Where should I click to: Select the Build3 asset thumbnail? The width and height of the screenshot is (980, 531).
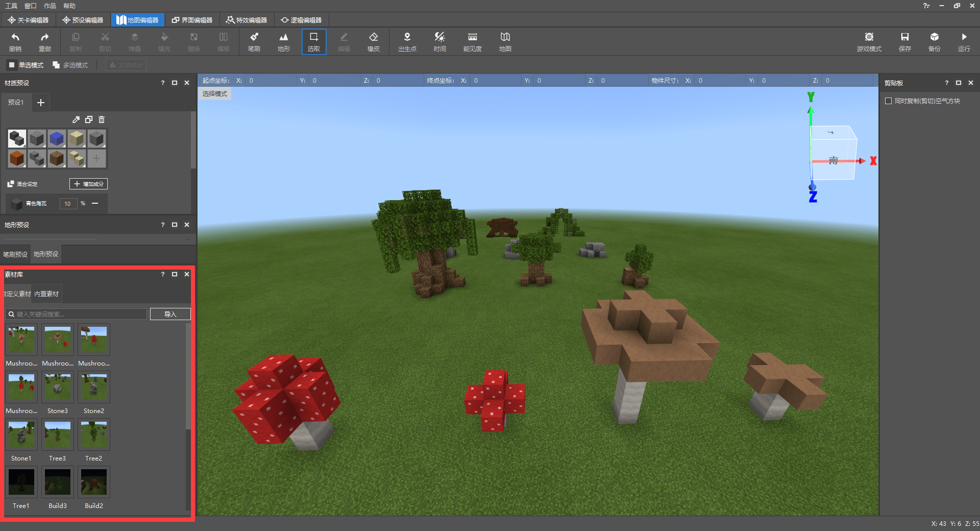pyautogui.click(x=58, y=481)
